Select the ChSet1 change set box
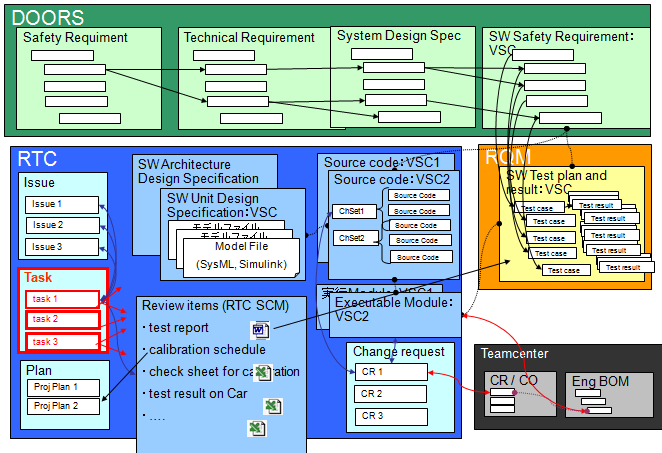 (354, 211)
